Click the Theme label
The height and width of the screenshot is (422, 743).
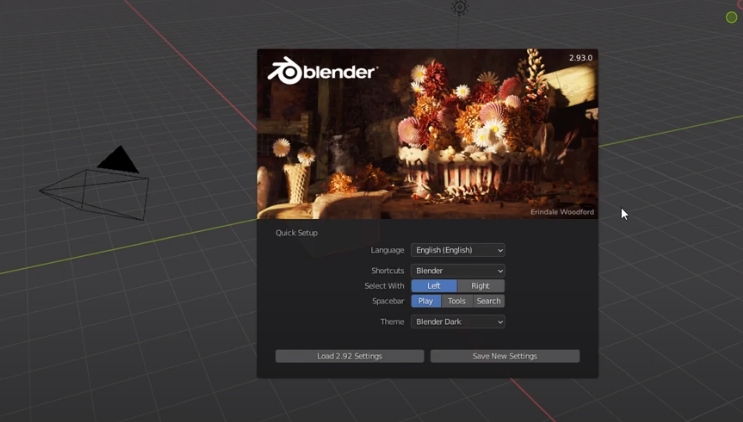pyautogui.click(x=392, y=322)
